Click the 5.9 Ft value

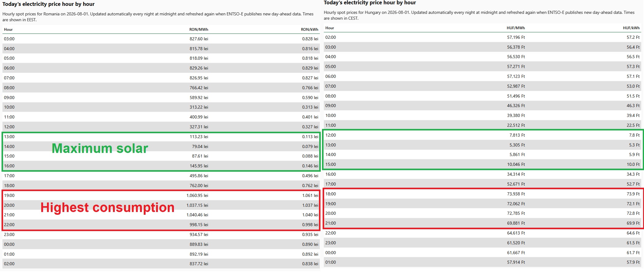point(634,154)
